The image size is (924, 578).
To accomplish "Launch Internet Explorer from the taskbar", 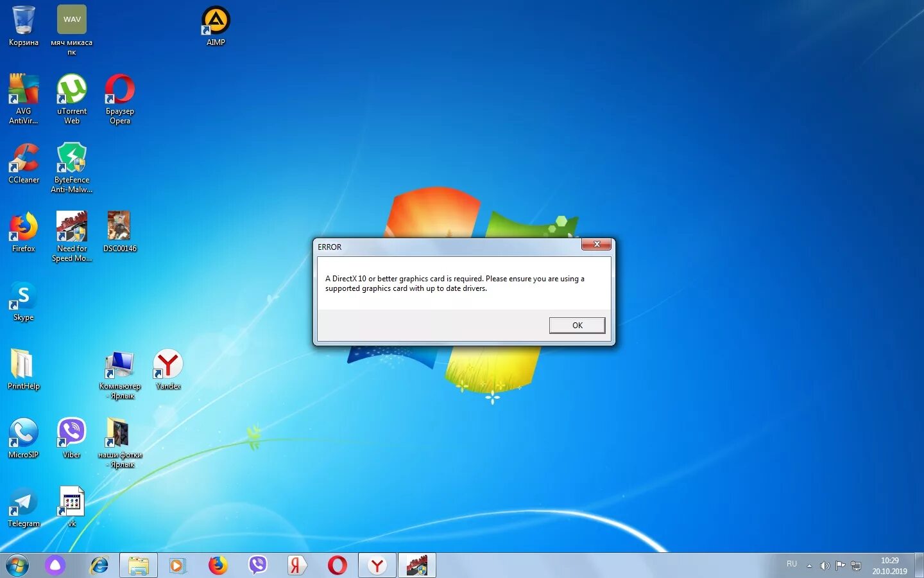I will [x=99, y=566].
